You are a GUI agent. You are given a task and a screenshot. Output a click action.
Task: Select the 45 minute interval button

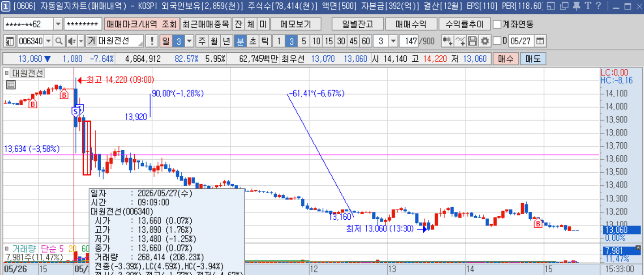(354, 41)
